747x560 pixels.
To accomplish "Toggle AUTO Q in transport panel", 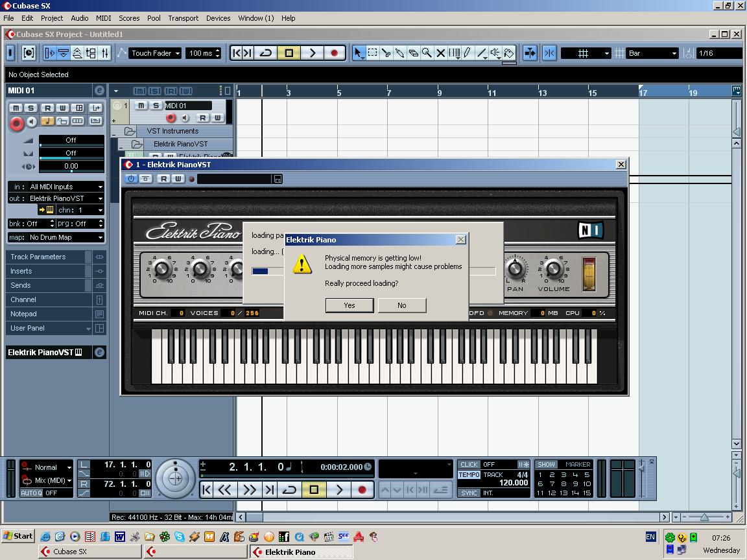I will point(31,493).
